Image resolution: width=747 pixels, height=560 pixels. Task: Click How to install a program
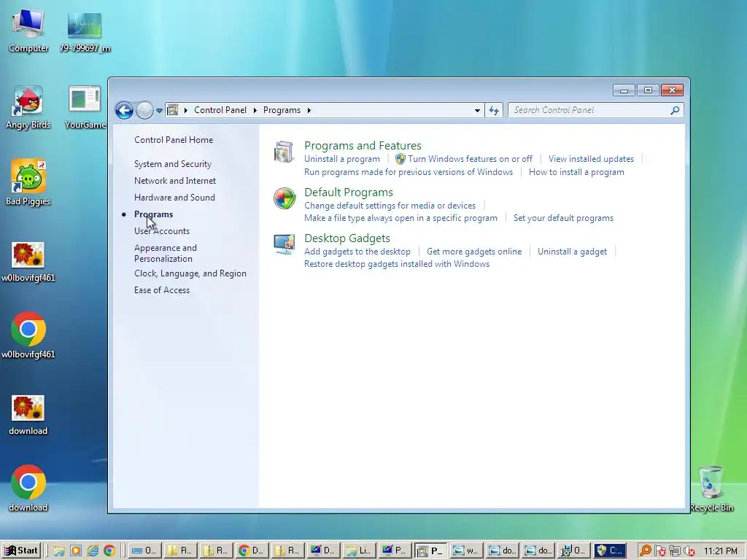pos(576,172)
